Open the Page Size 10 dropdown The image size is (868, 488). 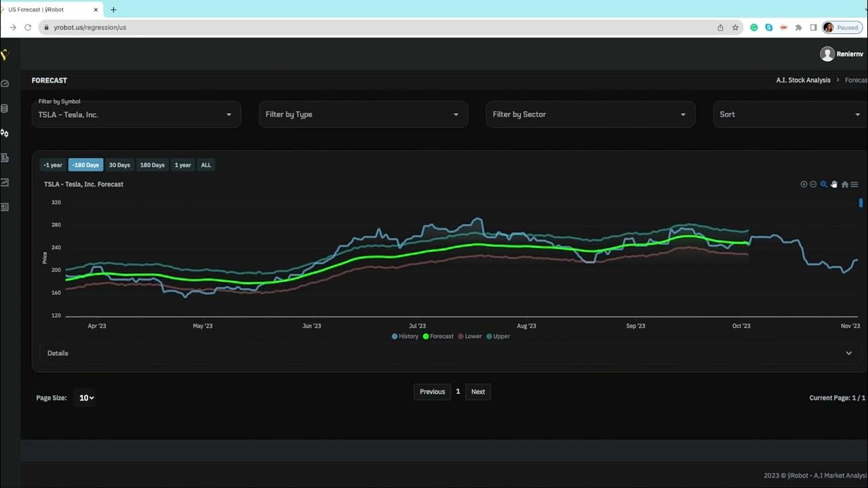click(86, 398)
